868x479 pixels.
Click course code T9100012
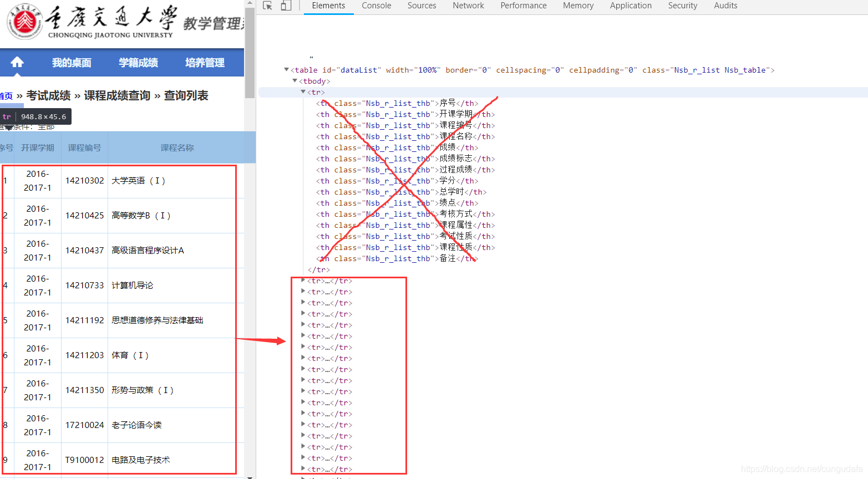click(84, 460)
